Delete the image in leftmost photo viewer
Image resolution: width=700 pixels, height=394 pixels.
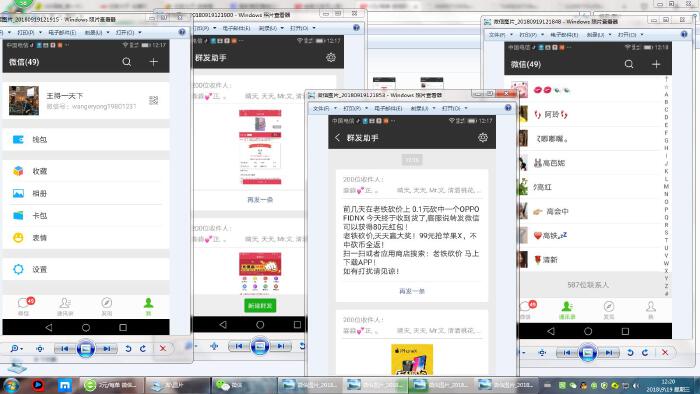(163, 348)
